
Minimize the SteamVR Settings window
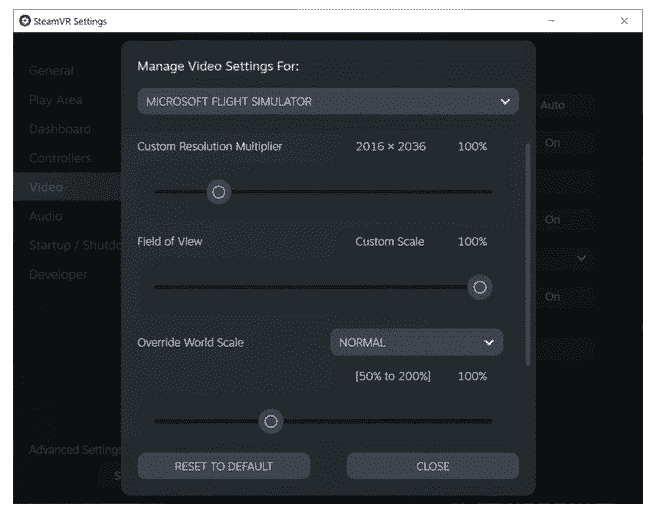click(x=551, y=21)
